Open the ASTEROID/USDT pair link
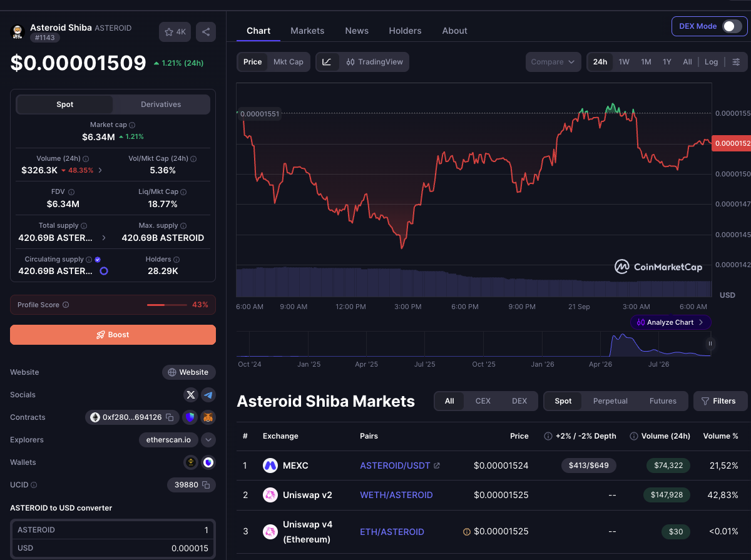 (400, 466)
